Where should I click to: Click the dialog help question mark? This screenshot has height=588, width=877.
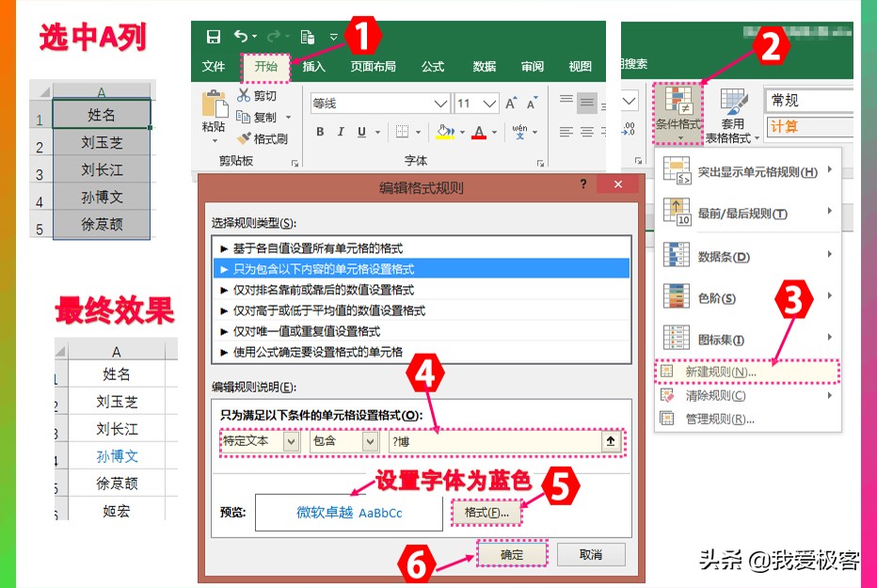pos(583,183)
